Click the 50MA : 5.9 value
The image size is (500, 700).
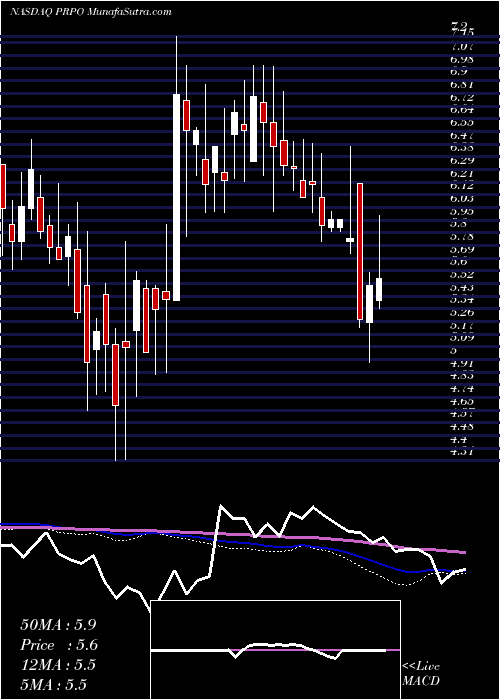[58, 625]
